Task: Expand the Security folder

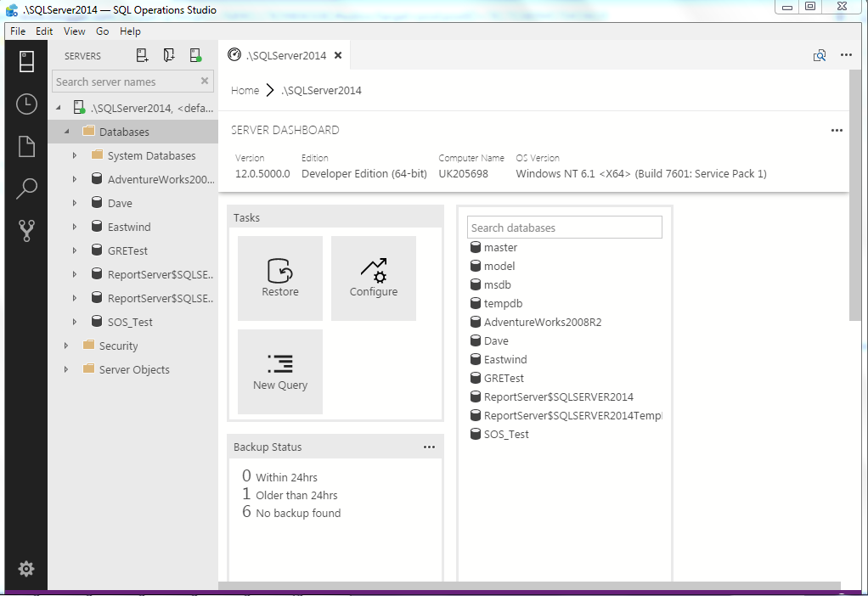Action: pyautogui.click(x=66, y=346)
